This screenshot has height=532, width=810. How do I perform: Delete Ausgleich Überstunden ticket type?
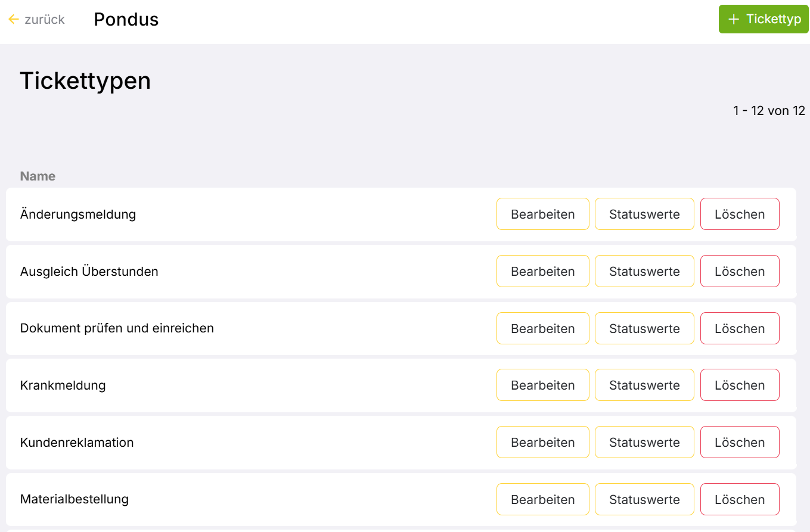point(739,271)
